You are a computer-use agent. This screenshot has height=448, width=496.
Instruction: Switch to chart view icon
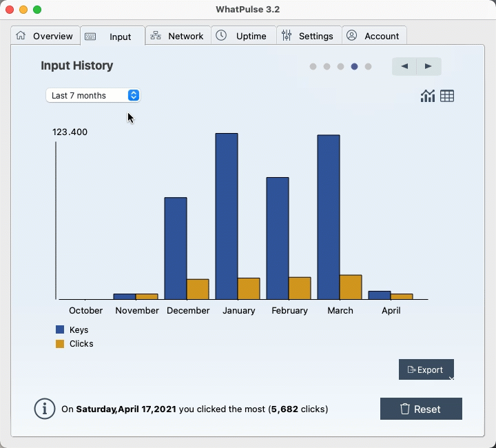click(428, 96)
